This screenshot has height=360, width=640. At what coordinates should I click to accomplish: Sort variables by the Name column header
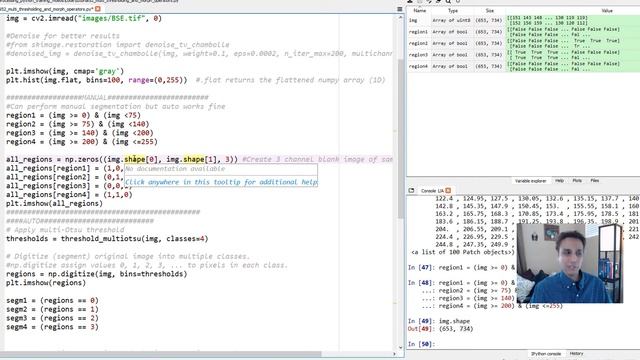coord(420,11)
